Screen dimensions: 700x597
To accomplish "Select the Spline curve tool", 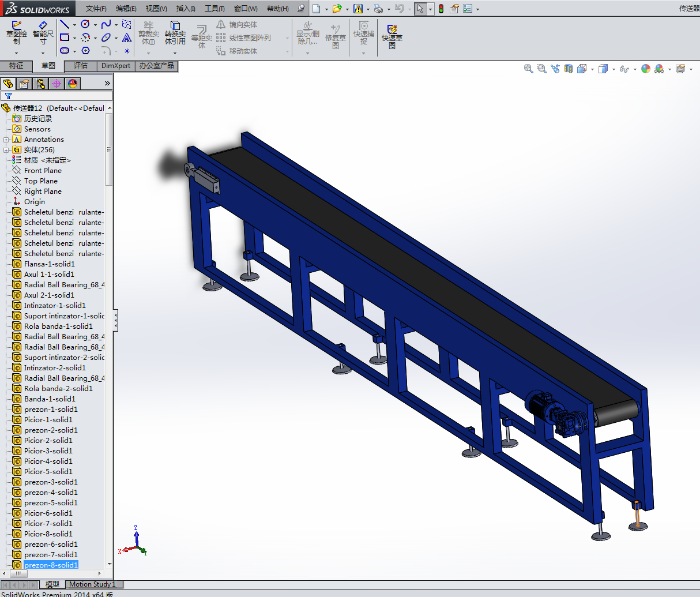I will (x=106, y=24).
